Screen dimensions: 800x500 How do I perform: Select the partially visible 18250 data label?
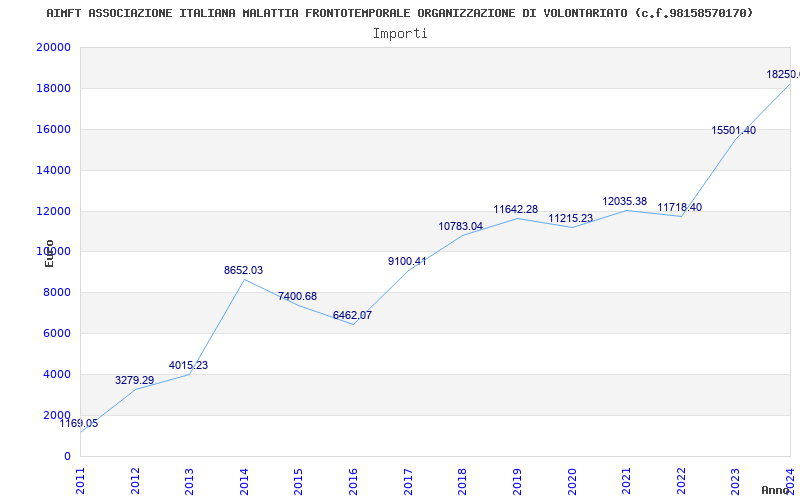pos(783,74)
